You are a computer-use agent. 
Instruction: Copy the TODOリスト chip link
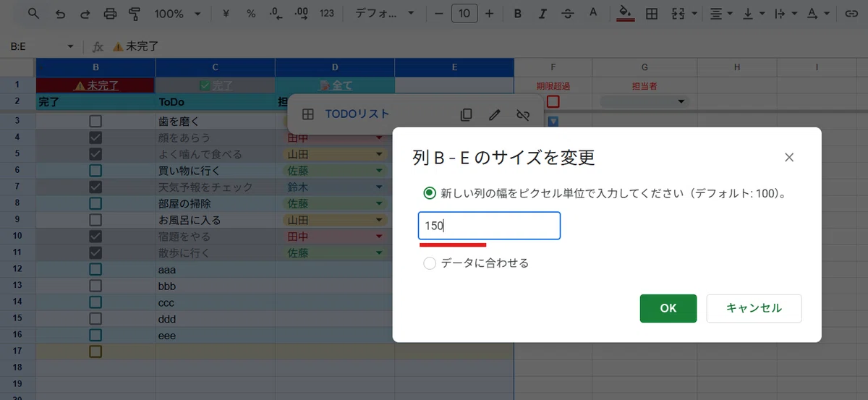tap(467, 114)
